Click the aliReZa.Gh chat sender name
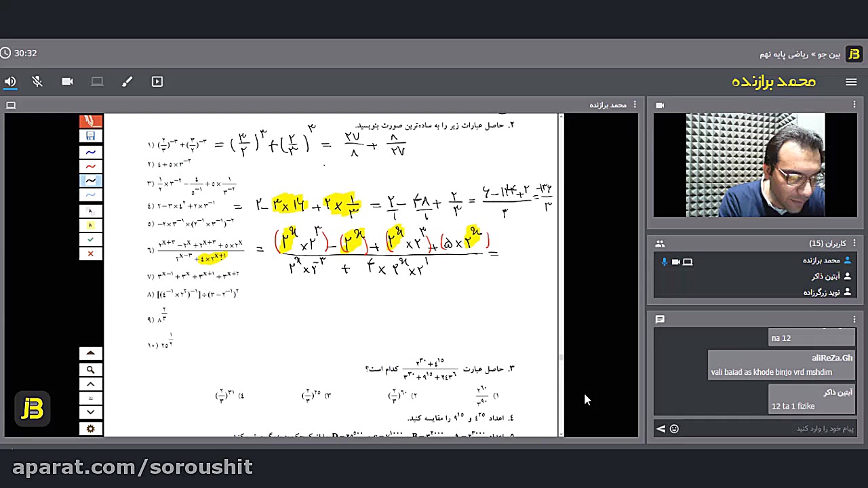 coord(832,358)
